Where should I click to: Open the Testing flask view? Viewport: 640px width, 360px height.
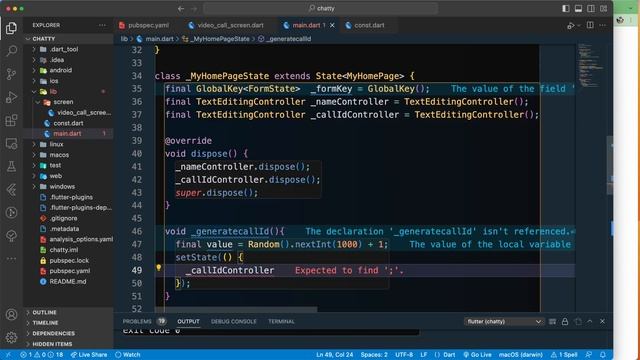[11, 167]
